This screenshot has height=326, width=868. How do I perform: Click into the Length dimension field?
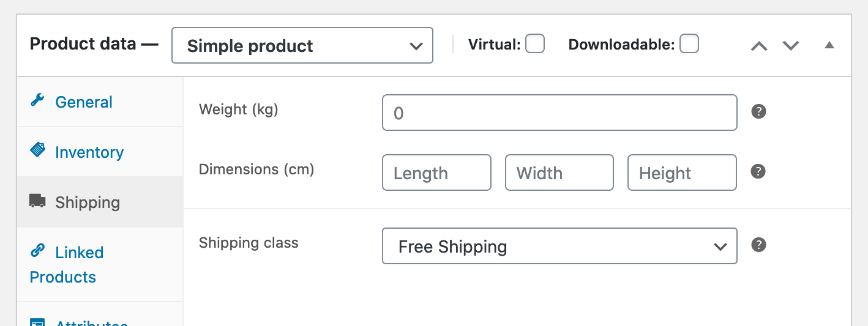[436, 172]
